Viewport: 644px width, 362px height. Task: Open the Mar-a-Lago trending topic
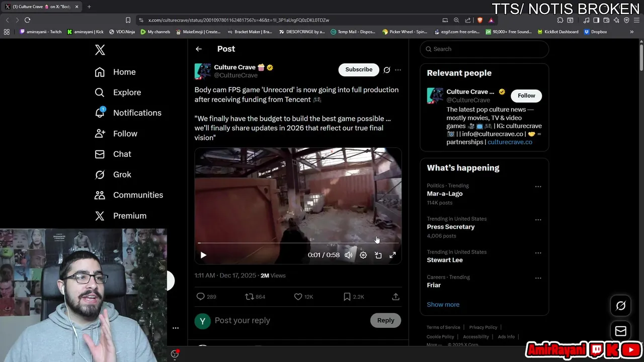tap(445, 194)
